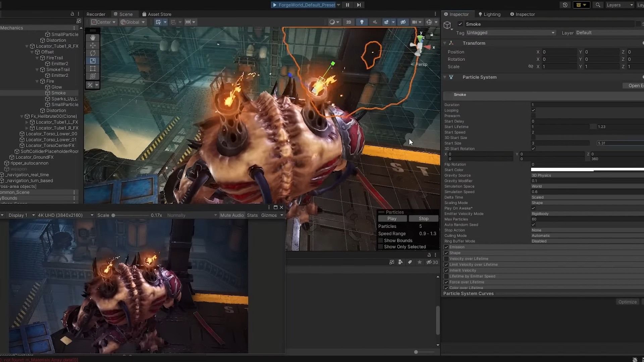Screen dimensions: 644x362
Task: Toggle grid snapping icon in scene toolbar
Action: tap(158, 22)
